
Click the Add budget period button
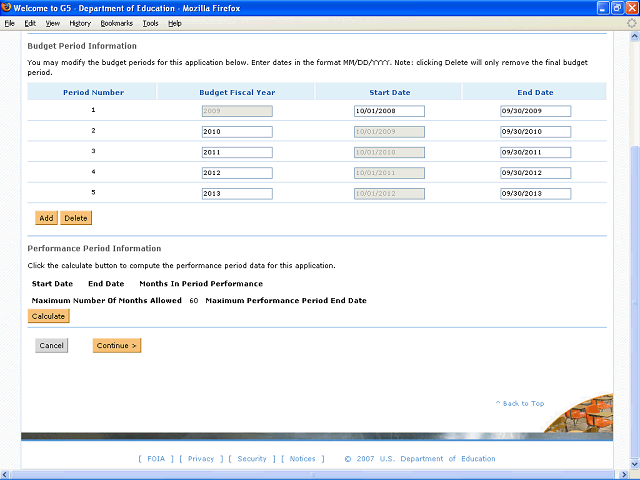pyautogui.click(x=46, y=218)
